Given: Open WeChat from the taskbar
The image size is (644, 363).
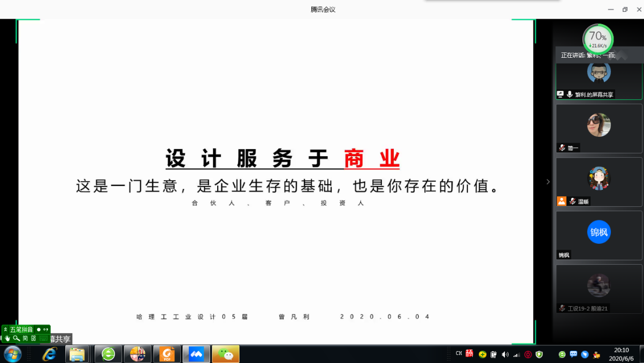Looking at the screenshot, I should point(225,354).
